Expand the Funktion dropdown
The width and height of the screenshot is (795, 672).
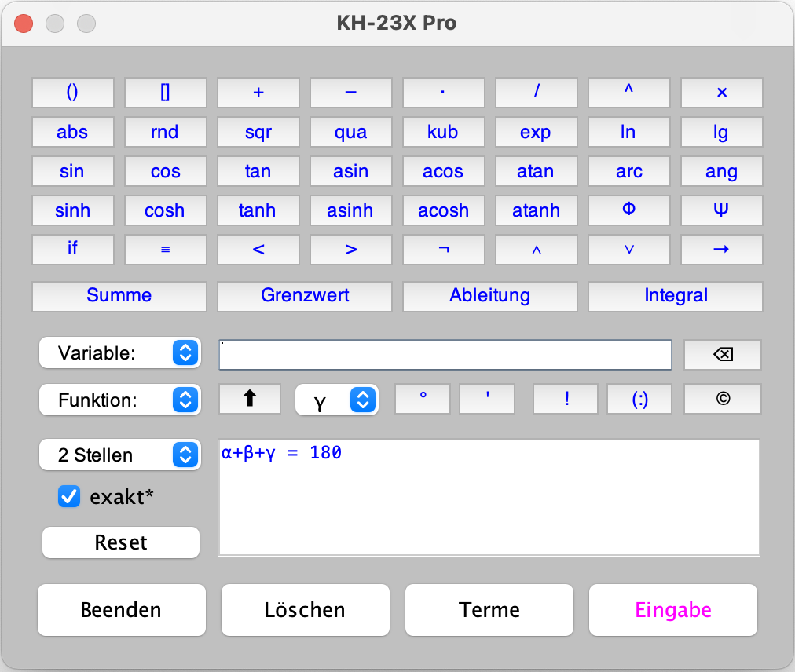tap(120, 400)
